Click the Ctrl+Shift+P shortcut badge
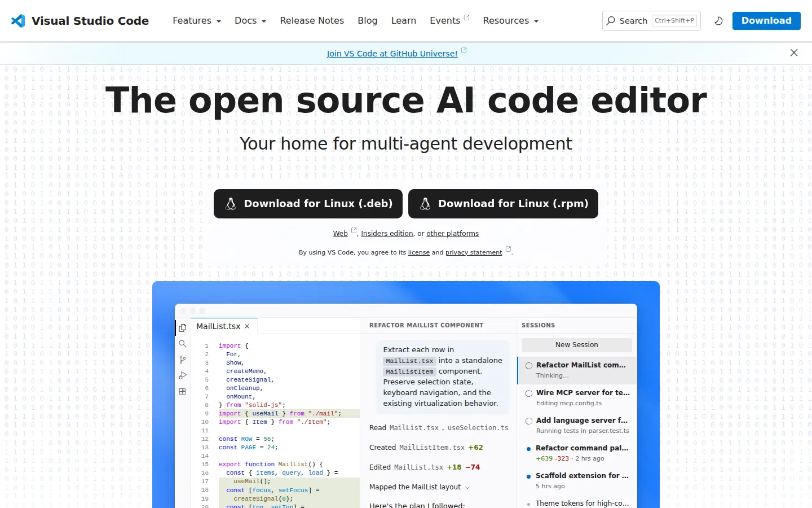The width and height of the screenshot is (812, 508). tap(674, 21)
